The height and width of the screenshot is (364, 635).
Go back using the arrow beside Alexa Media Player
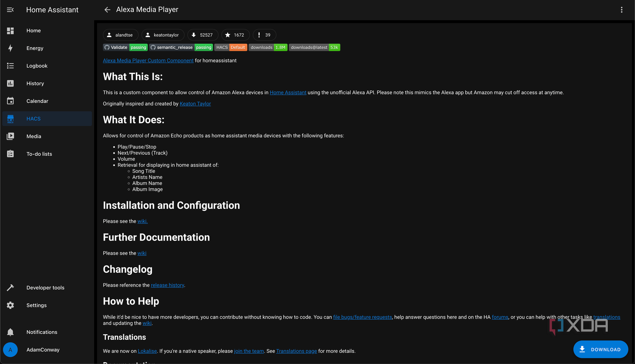[107, 9]
